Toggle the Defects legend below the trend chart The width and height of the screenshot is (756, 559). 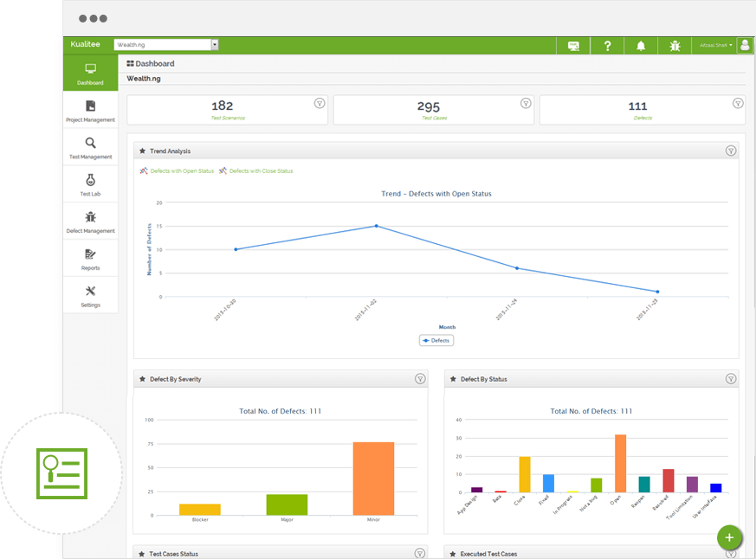[x=436, y=340]
